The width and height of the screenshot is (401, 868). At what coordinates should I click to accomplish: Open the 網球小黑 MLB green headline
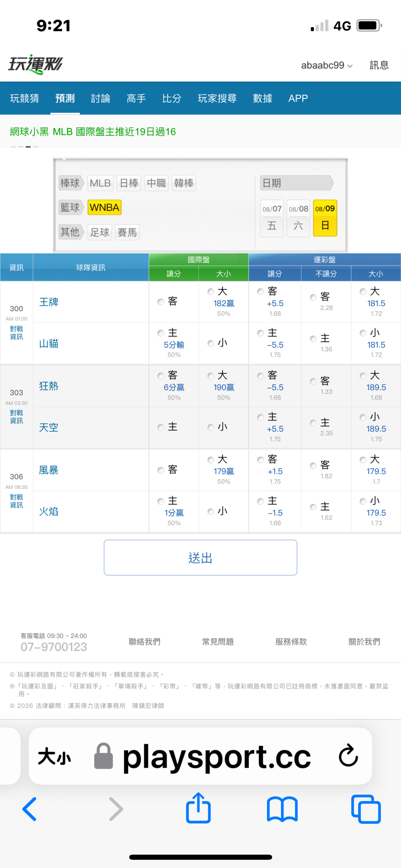click(x=93, y=132)
